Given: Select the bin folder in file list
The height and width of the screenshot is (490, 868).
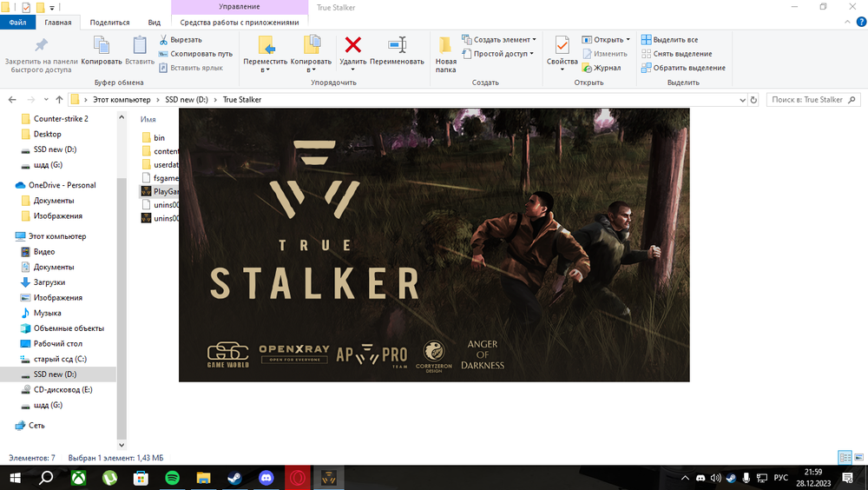Looking at the screenshot, I should click(158, 137).
